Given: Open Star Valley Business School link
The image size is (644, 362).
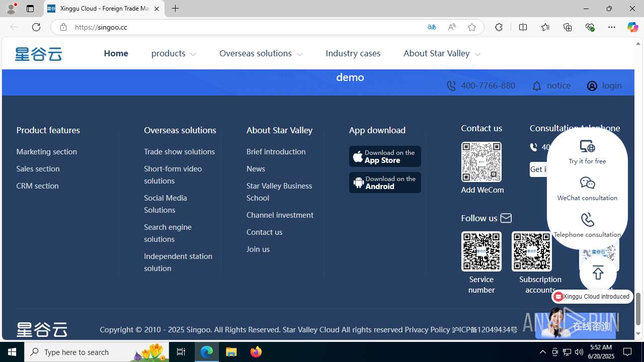Looking at the screenshot, I should (279, 192).
